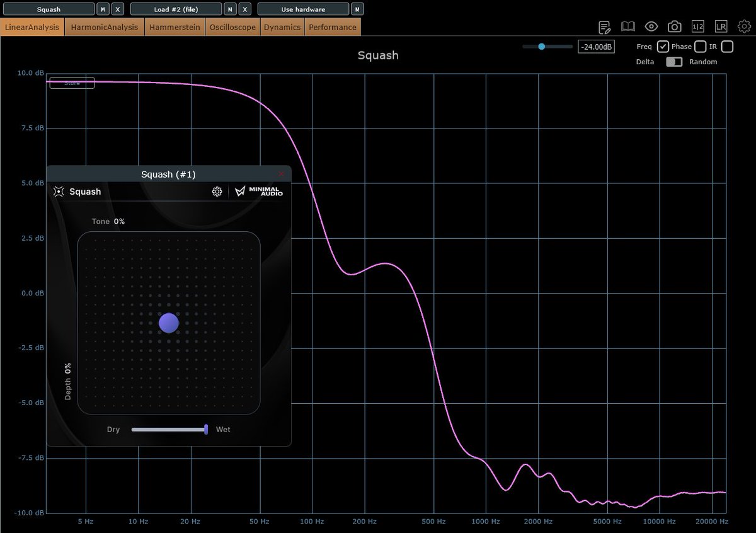Open the Performance tab
The height and width of the screenshot is (533, 756).
pyautogui.click(x=333, y=27)
